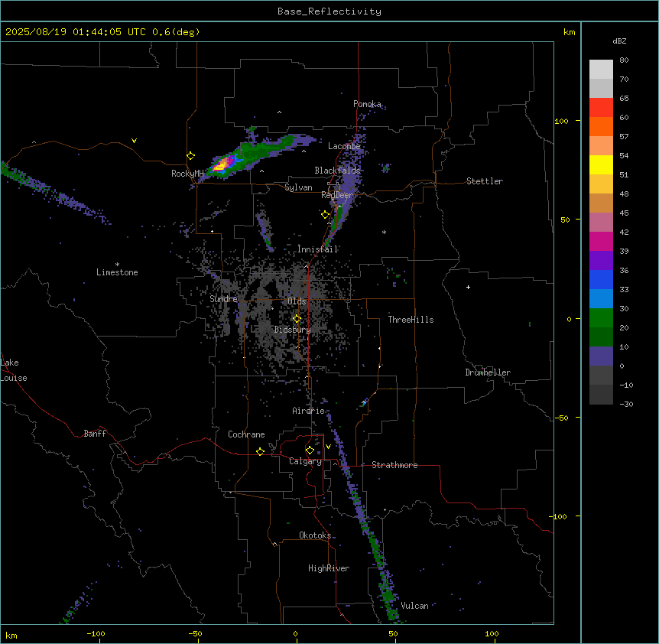Click the yellow V marker east of Calgary

point(328,447)
